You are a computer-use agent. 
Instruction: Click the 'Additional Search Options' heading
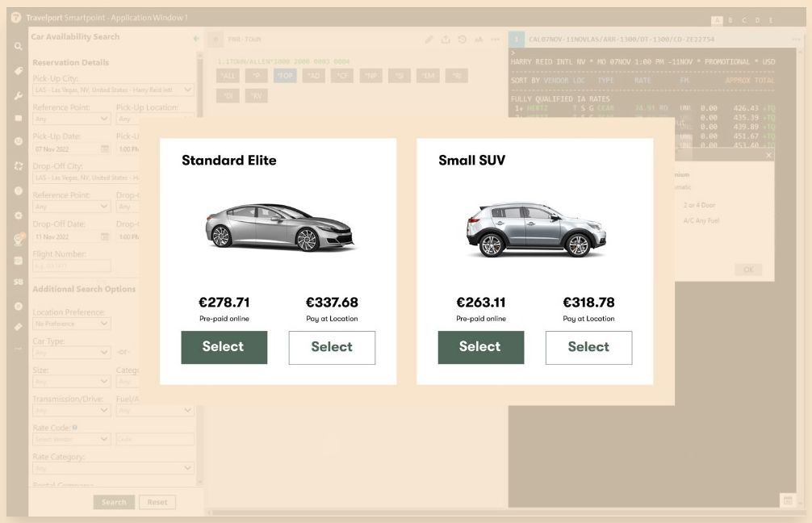click(x=84, y=289)
